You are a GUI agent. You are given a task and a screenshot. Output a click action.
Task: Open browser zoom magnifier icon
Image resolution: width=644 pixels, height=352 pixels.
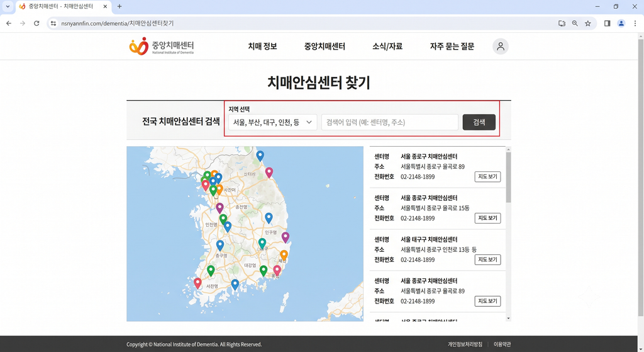tap(575, 23)
